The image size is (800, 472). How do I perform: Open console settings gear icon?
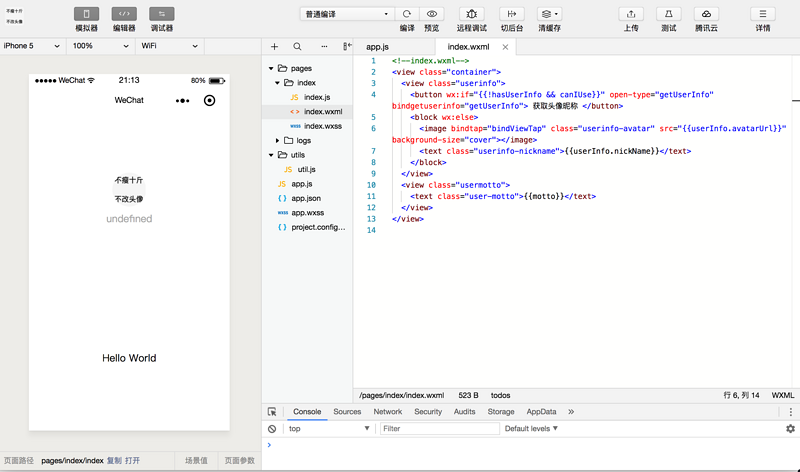tap(790, 429)
